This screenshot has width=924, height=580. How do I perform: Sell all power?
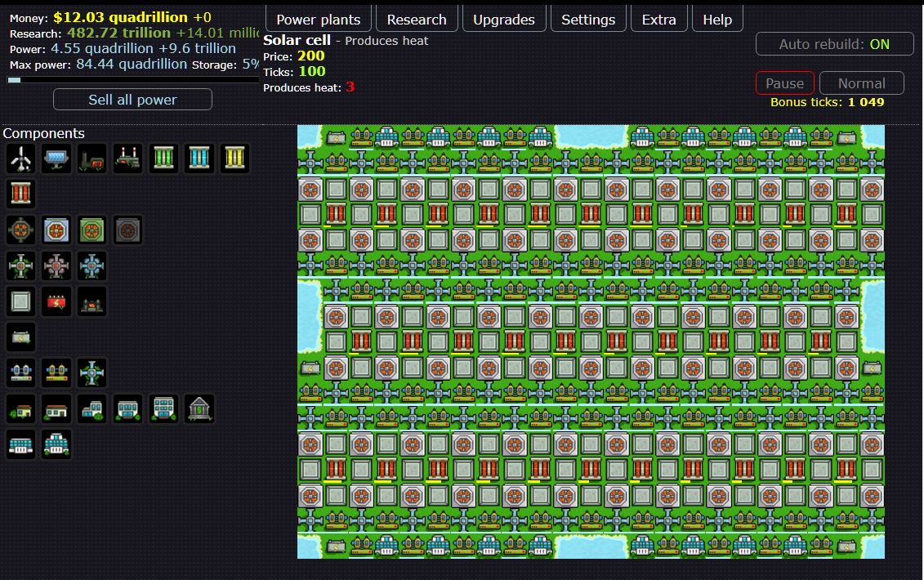132,100
